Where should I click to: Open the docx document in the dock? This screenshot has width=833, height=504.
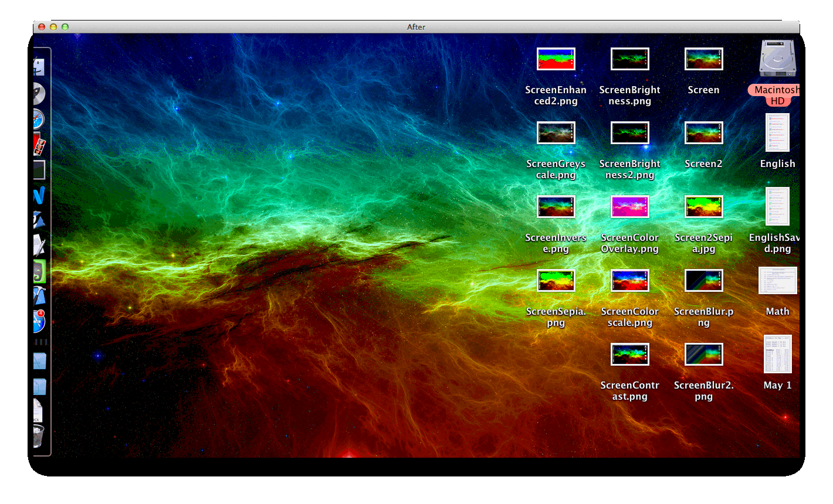coord(38,410)
